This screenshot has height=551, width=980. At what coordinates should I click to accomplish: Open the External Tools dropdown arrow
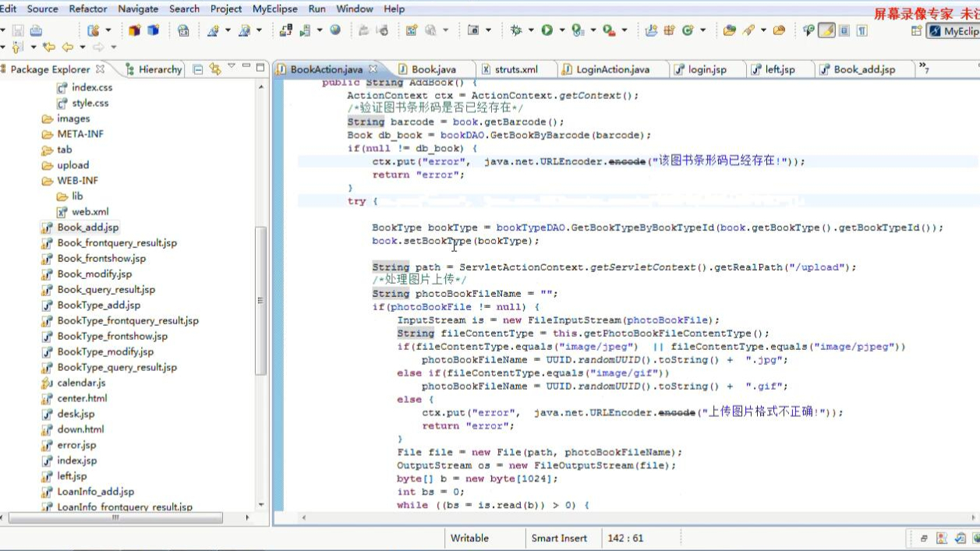[x=624, y=30]
